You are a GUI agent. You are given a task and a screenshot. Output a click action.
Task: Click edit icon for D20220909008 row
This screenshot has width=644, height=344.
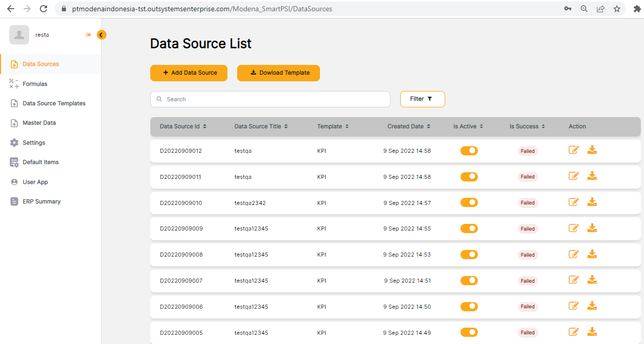[573, 254]
